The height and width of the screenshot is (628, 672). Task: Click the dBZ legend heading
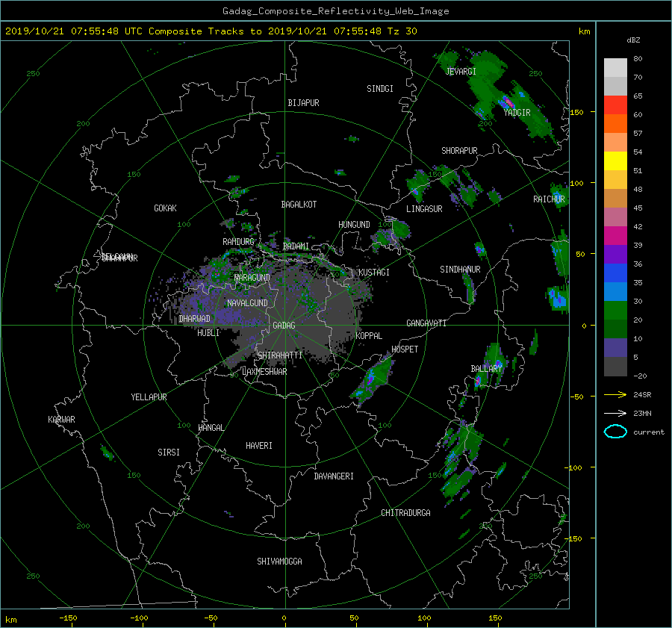(x=633, y=40)
